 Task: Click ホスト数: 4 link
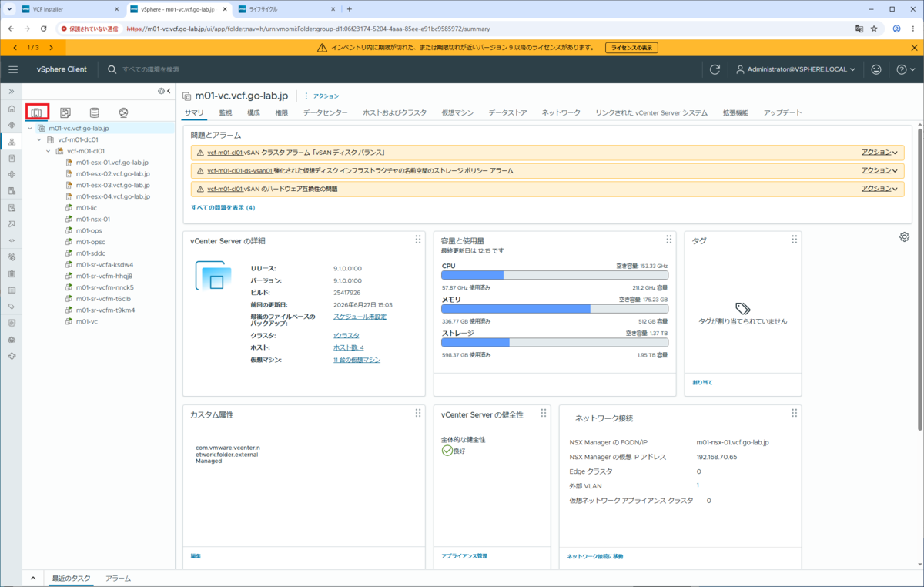tap(348, 347)
